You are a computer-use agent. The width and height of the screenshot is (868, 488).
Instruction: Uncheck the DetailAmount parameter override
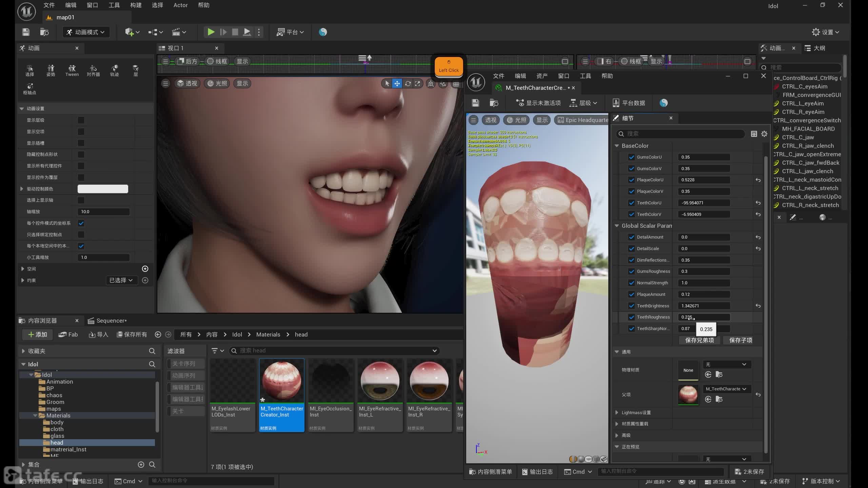[x=631, y=237]
